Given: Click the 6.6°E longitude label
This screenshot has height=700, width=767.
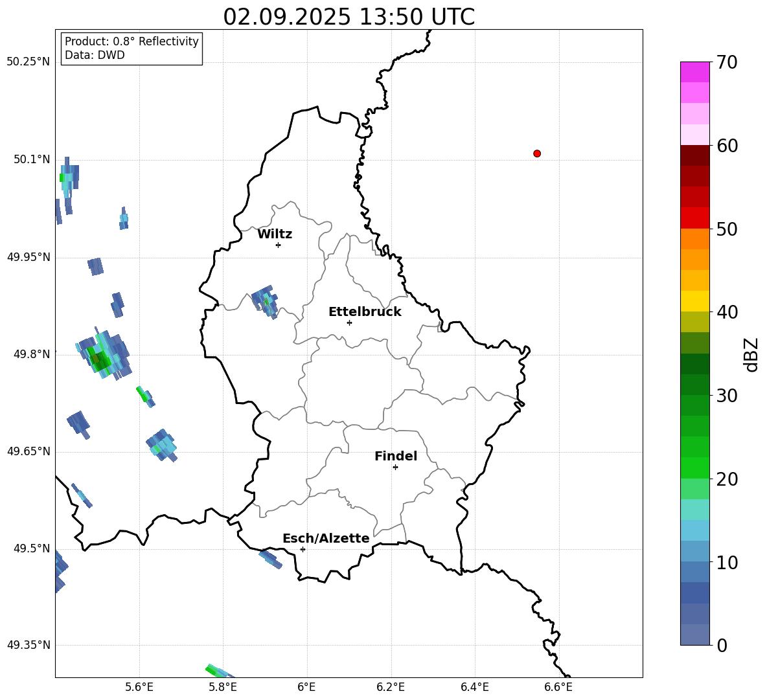Looking at the screenshot, I should tap(558, 688).
